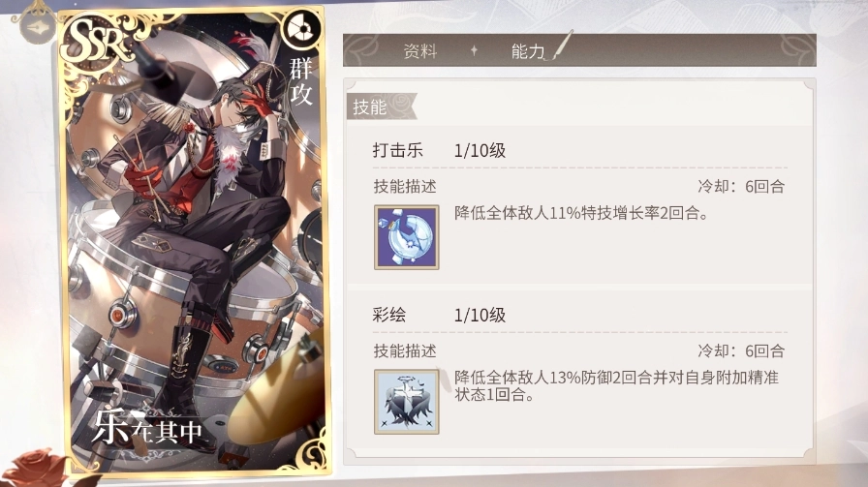Viewport: 868px width, 487px height.
Task: Switch to the 资料 tab
Action: [x=420, y=51]
